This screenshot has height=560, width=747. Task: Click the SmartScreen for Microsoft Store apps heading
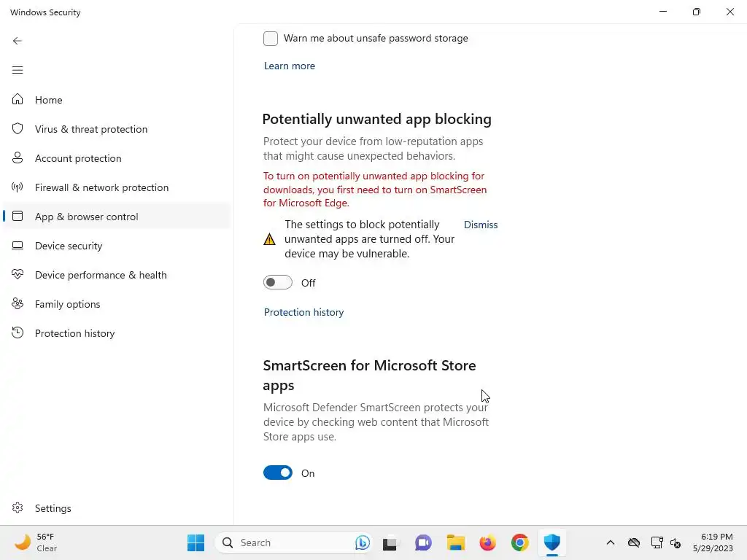(x=370, y=376)
